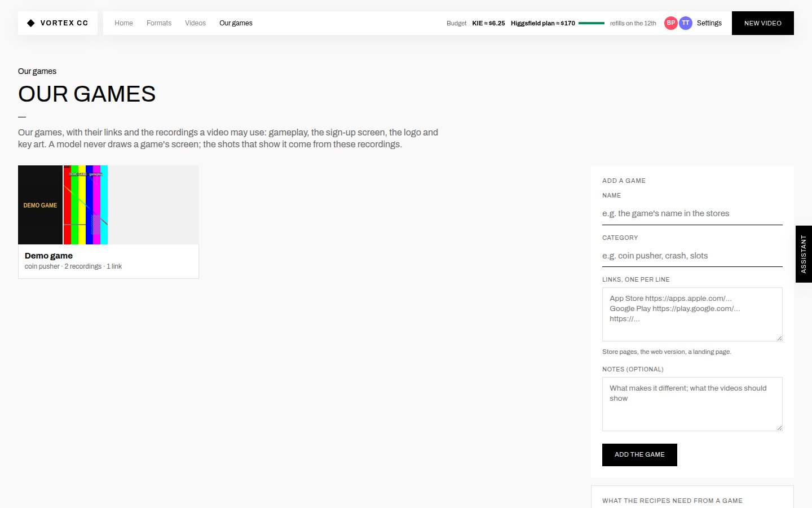The image size is (812, 508).
Task: Open the TT user avatar
Action: pyautogui.click(x=685, y=23)
